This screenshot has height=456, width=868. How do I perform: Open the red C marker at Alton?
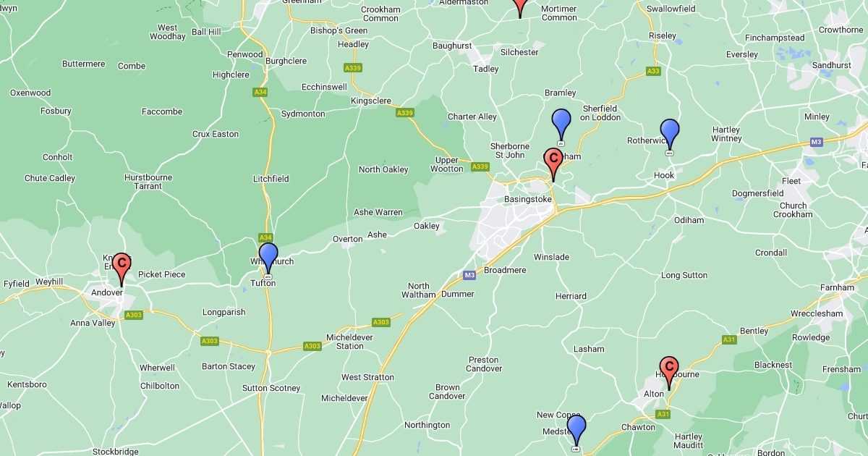point(669,373)
